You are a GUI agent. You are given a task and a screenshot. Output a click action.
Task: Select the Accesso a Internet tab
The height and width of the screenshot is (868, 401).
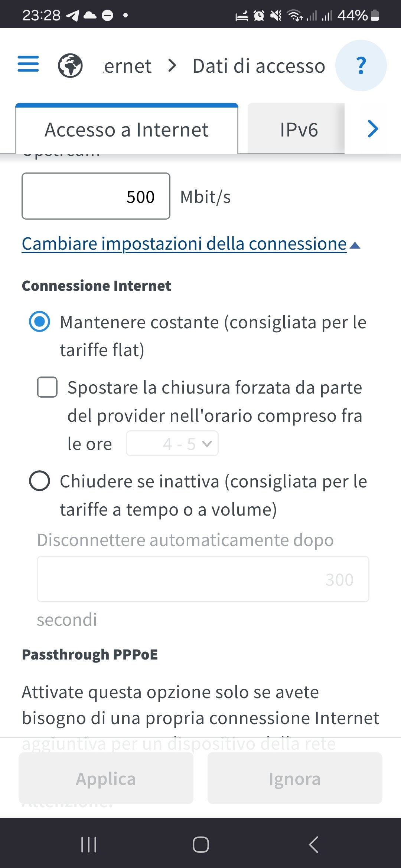127,130
